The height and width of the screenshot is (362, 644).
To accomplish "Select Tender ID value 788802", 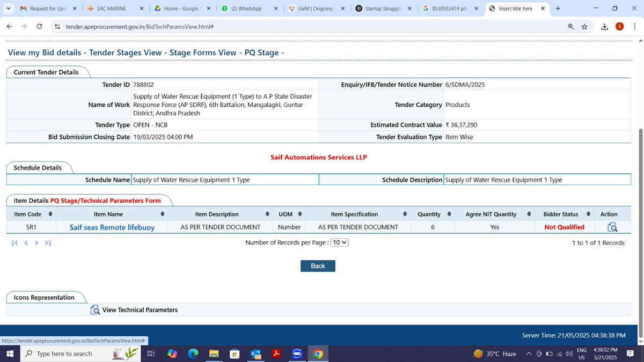I will 143,85.
